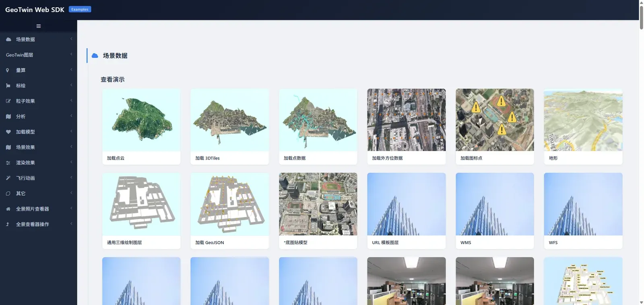Expand 量算 sidebar chevron

tap(71, 70)
